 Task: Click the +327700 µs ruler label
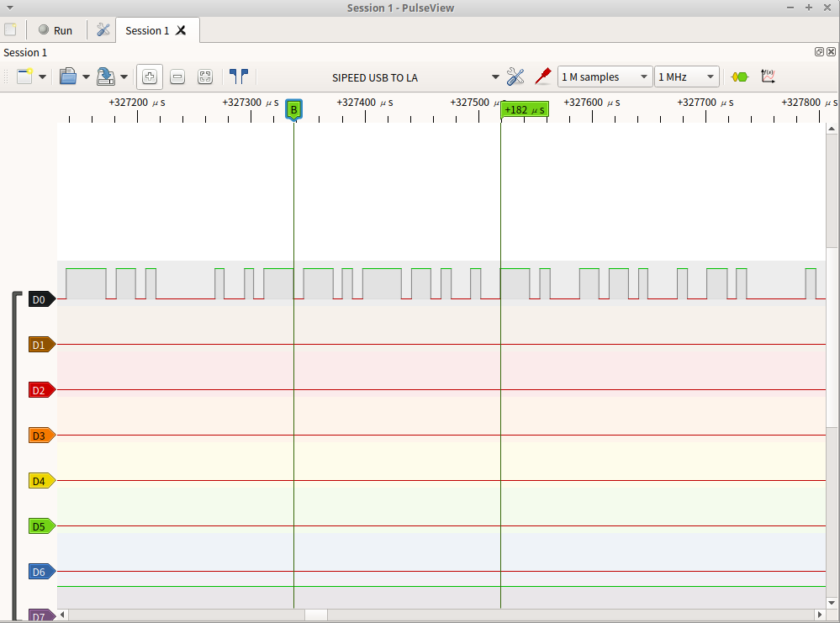click(705, 103)
